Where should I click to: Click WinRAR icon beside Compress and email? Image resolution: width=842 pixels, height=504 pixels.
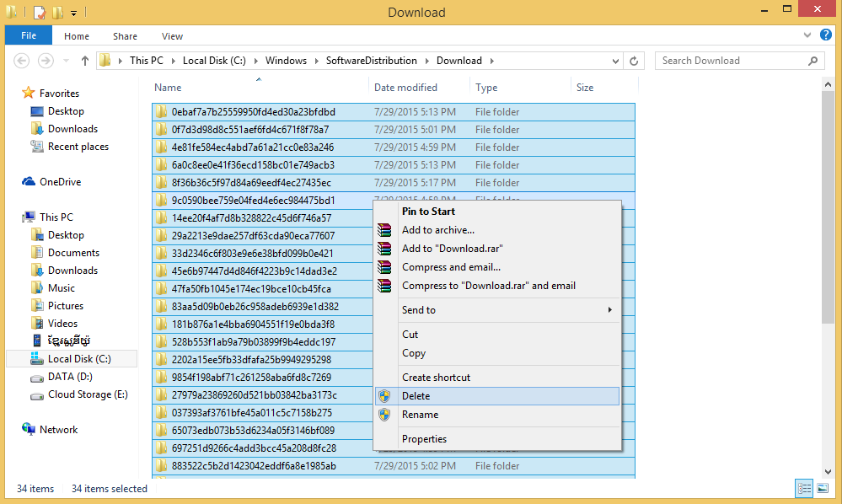click(x=384, y=267)
